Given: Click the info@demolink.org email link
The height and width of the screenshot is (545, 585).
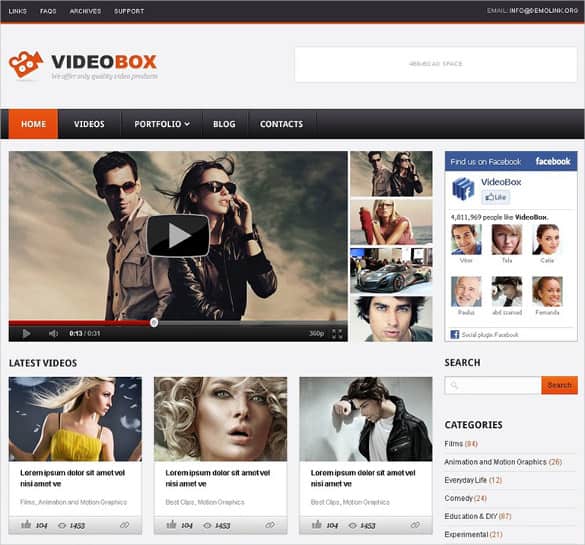Looking at the screenshot, I should [x=544, y=11].
